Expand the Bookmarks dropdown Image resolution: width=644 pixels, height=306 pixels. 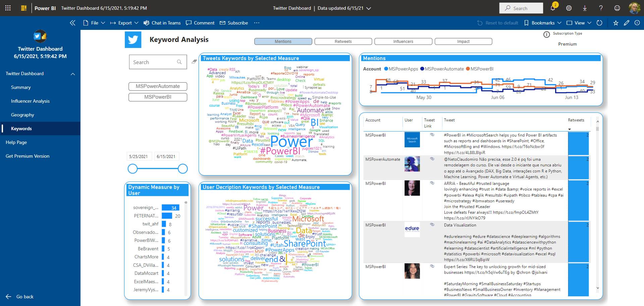[543, 23]
